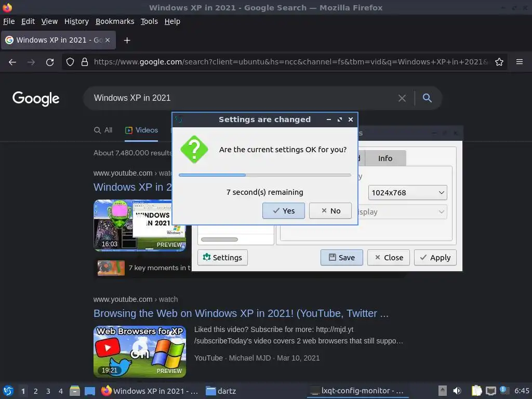Click the site security padlock icon

[x=85, y=62]
